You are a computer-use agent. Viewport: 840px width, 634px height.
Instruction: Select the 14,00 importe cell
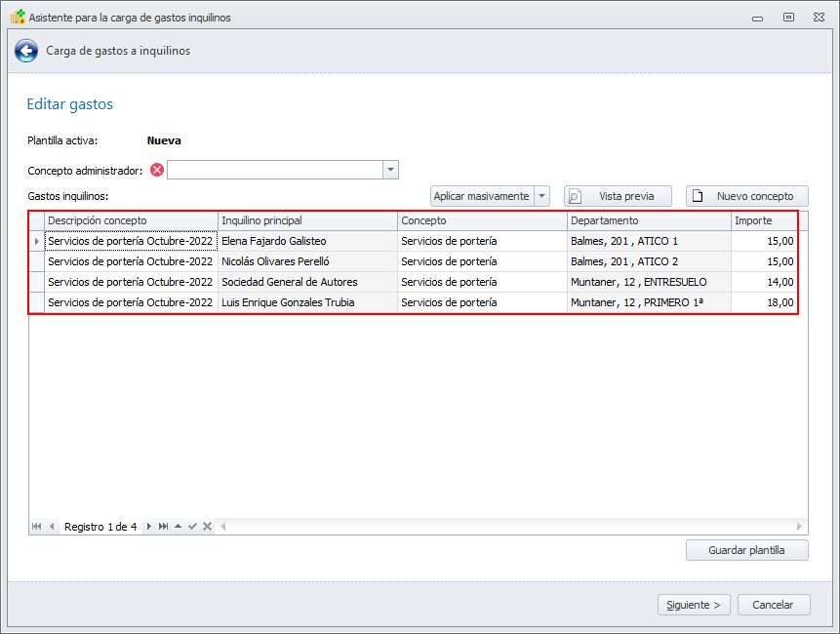tap(764, 282)
